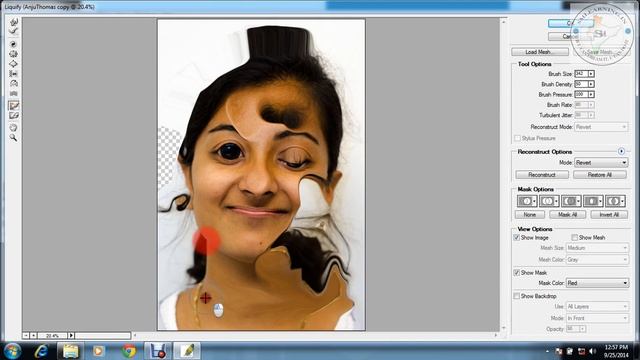Viewport: 640px width, 360px height.
Task: Toggle the Show Image checkbox
Action: pos(516,238)
